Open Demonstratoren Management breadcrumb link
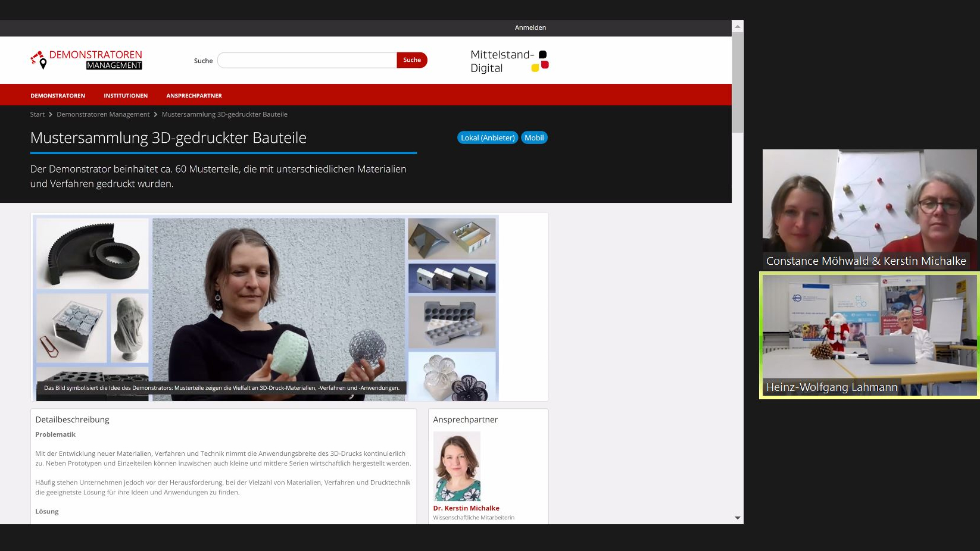 coord(103,114)
